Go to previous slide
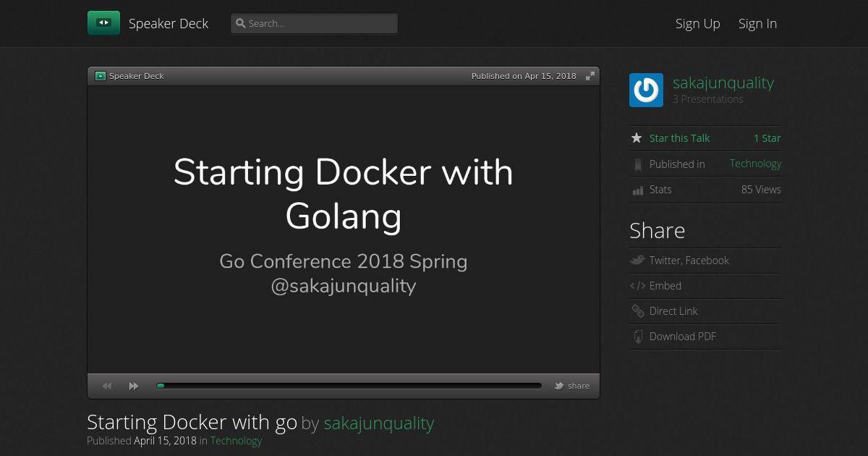Viewport: 868px width, 456px height. (107, 387)
